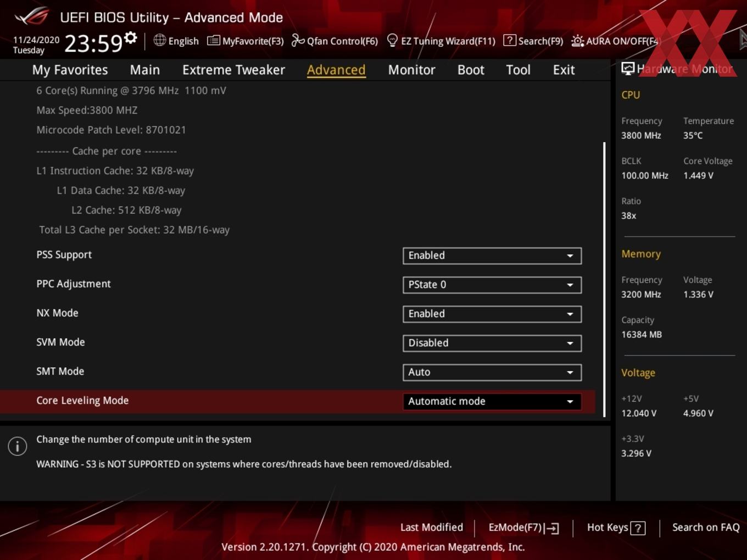This screenshot has height=560, width=747.
Task: Open the SVM Mode dropdown
Action: coord(492,343)
